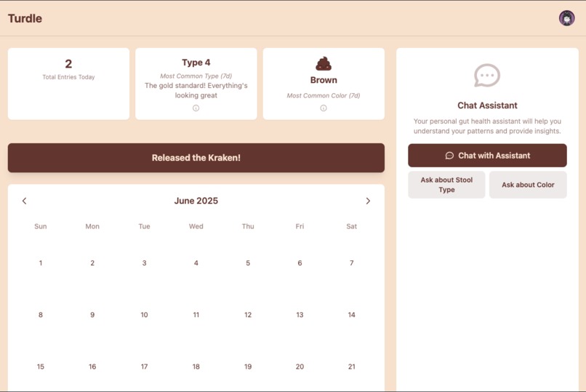Click the Sat weekday column header
The image size is (586, 392).
pyautogui.click(x=352, y=226)
